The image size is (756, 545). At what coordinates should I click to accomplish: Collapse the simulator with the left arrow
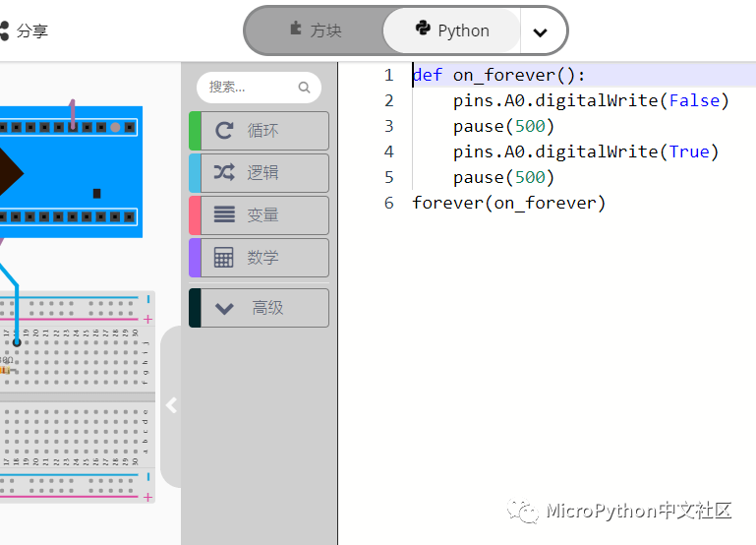(171, 405)
